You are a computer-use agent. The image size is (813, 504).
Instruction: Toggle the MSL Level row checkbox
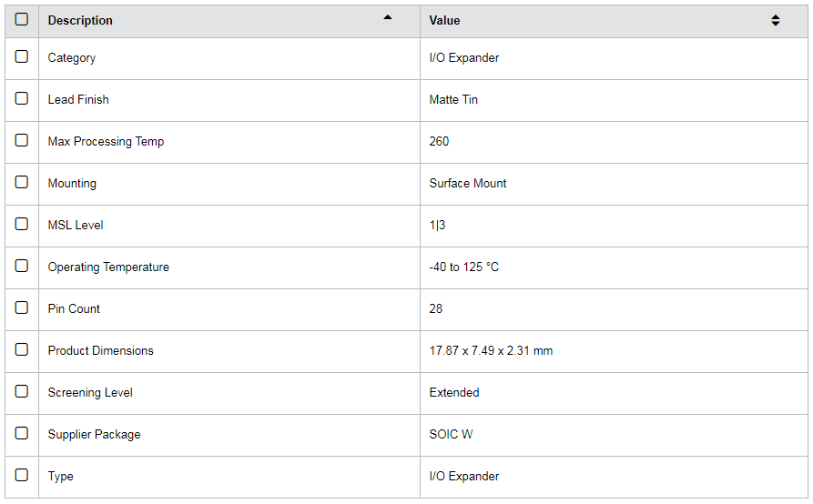click(x=22, y=224)
